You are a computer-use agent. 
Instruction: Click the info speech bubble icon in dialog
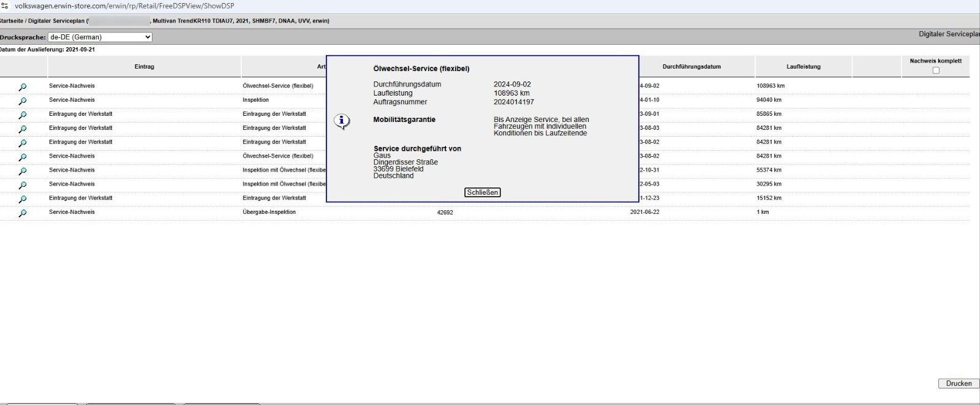341,121
